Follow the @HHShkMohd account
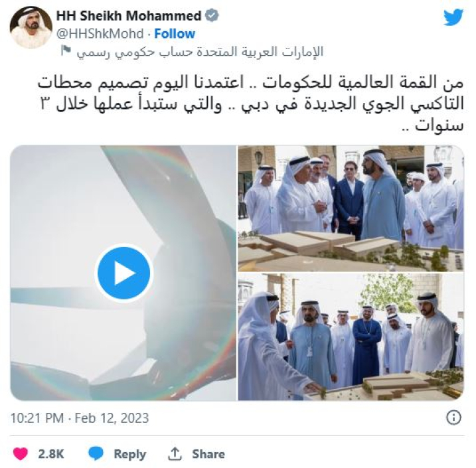This screenshot has width=476, height=468. coord(175,34)
